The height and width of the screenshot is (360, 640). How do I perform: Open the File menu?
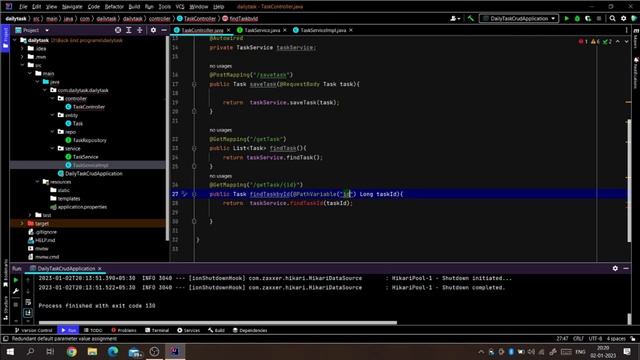23,7
